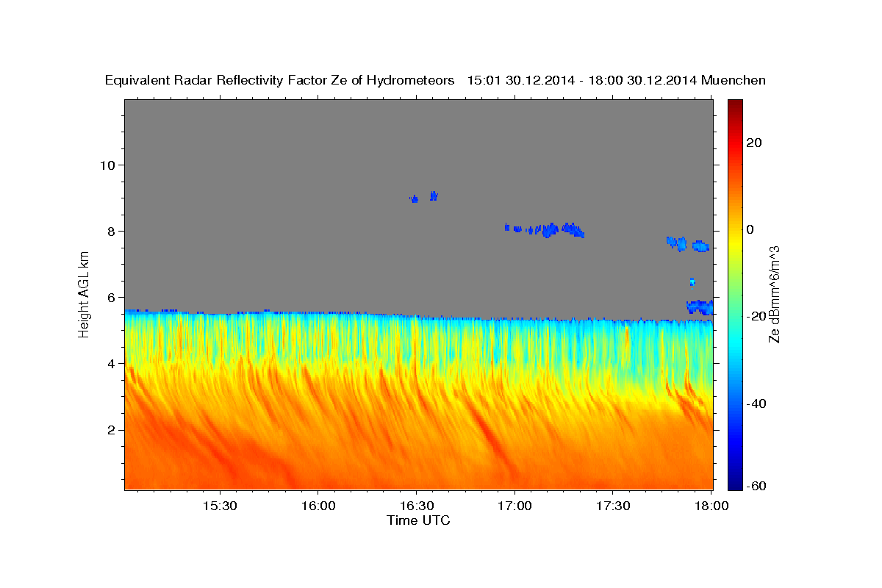Click the 17:30 time tick label
The image size is (882, 588).
coord(614,506)
